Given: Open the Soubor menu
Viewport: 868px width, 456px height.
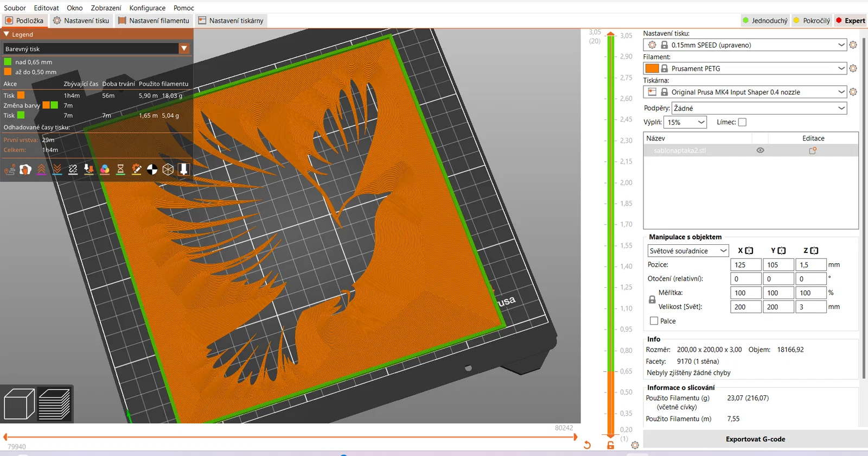Looking at the screenshot, I should pos(15,8).
